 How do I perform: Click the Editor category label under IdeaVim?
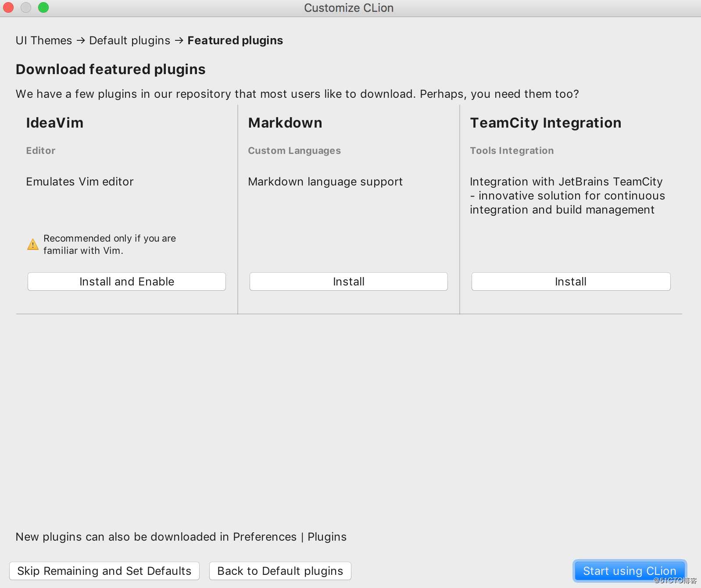pos(41,150)
